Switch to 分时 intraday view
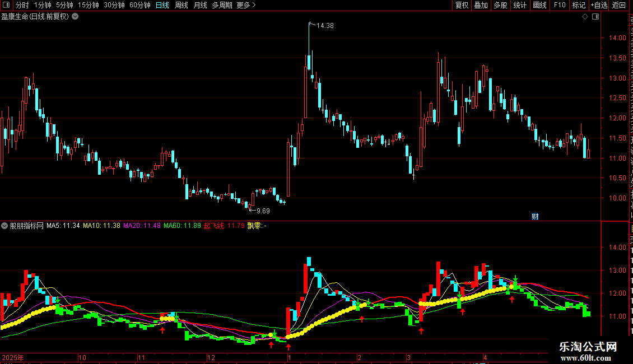 (22, 5)
